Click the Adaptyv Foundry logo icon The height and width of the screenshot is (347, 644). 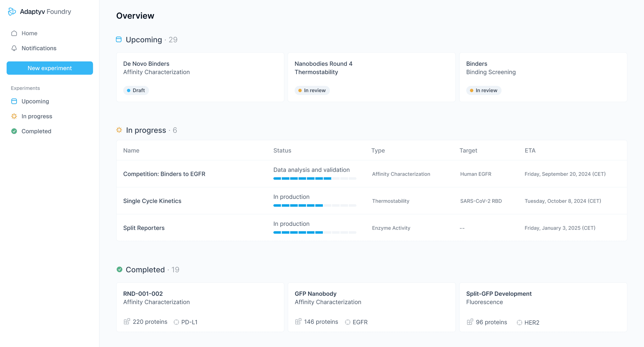[x=12, y=12]
